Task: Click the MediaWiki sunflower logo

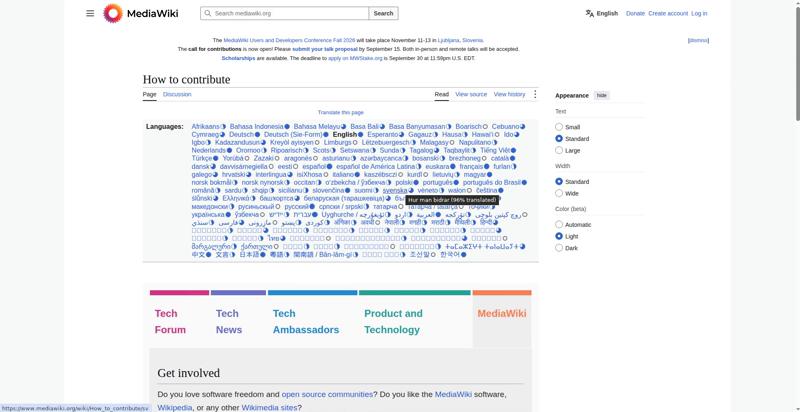Action: tap(113, 13)
